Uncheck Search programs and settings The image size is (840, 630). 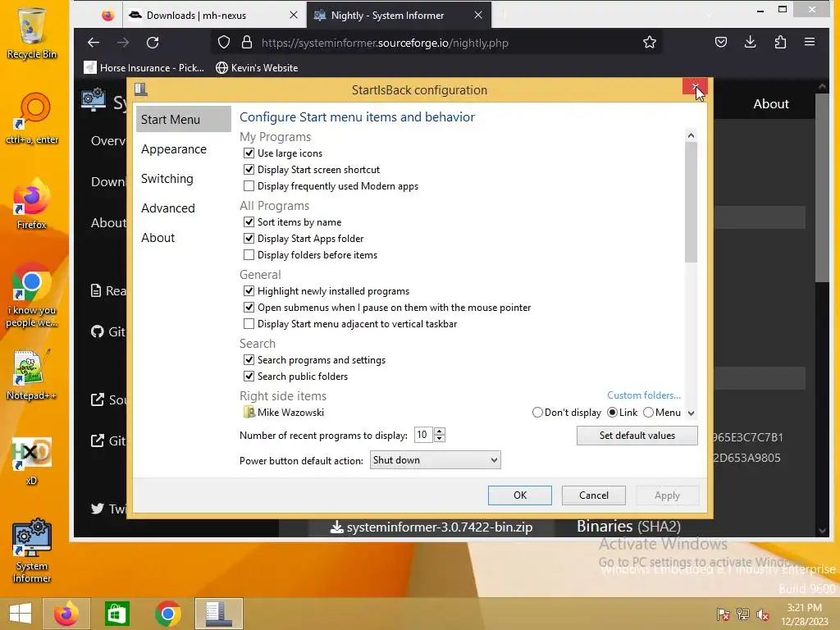point(249,360)
